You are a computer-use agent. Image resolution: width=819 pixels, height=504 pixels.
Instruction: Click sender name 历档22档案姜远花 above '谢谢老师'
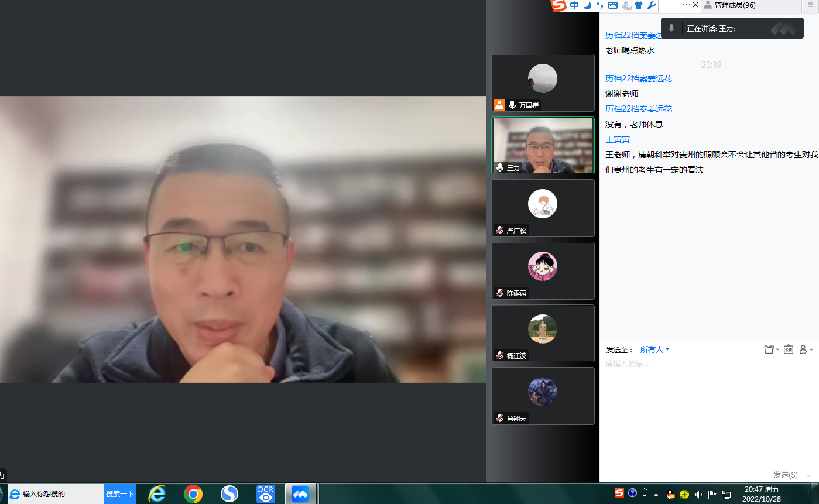click(638, 78)
